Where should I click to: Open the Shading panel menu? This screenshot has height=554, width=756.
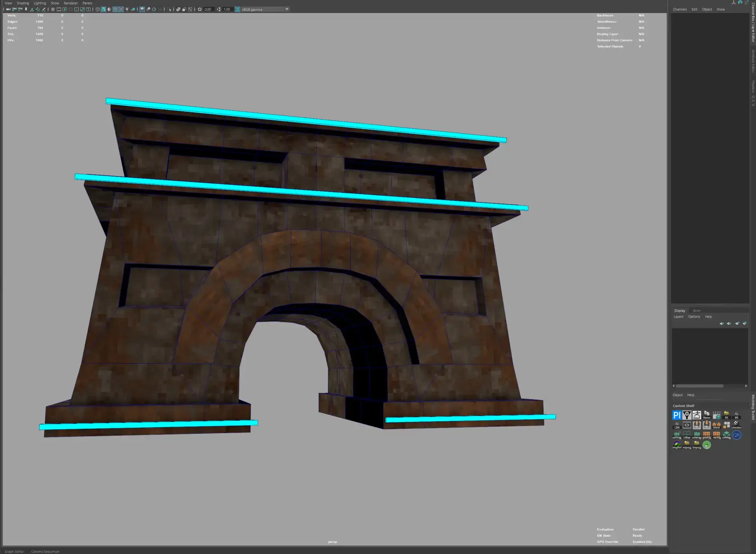point(23,3)
